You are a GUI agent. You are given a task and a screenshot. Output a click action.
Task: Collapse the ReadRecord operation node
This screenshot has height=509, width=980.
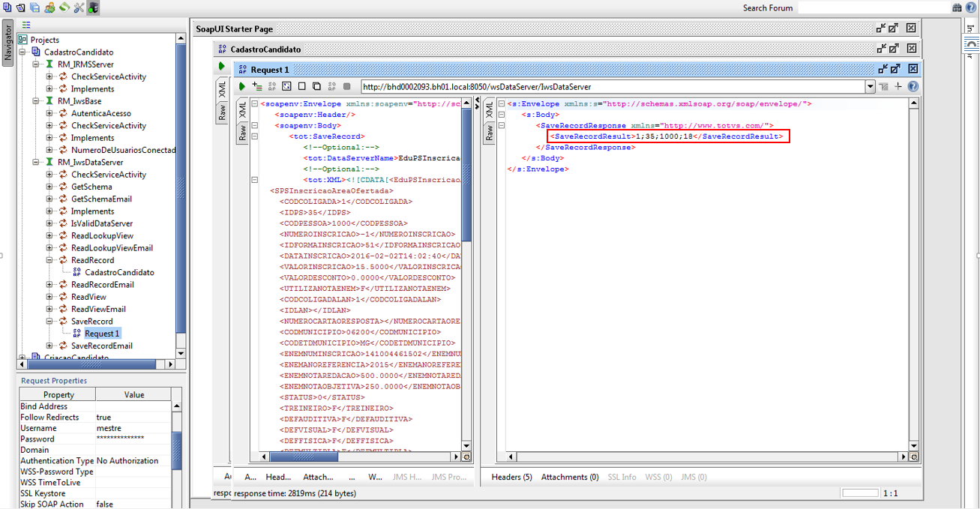point(49,260)
